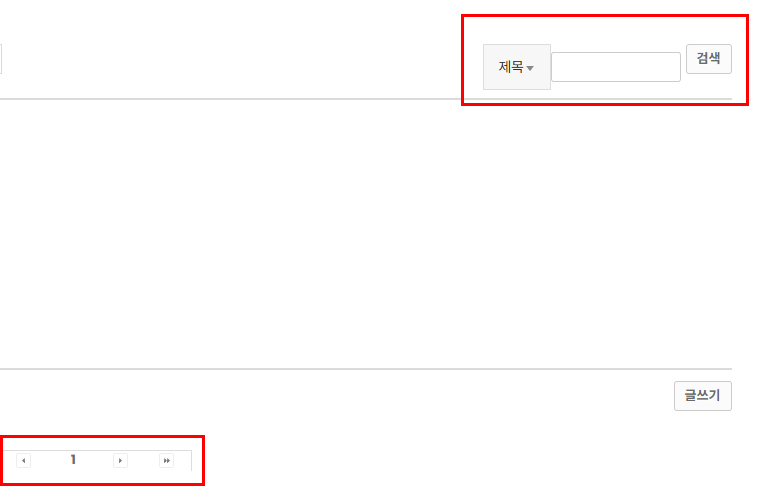Go to the previous page arrow
Screen dimensions: 769x491
[24, 461]
